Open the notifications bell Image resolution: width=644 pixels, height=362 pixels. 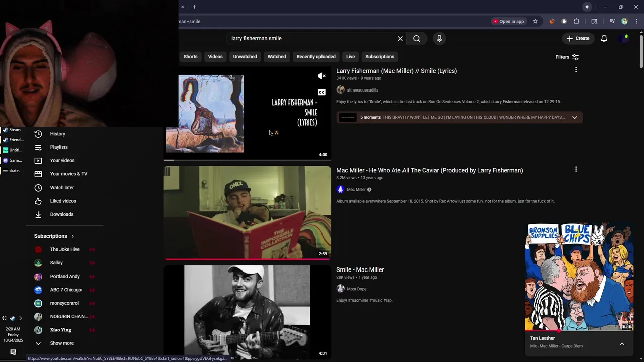(604, 38)
